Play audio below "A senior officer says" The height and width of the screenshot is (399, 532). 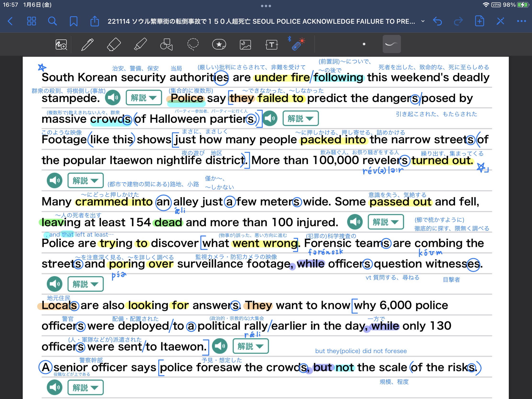55,387
